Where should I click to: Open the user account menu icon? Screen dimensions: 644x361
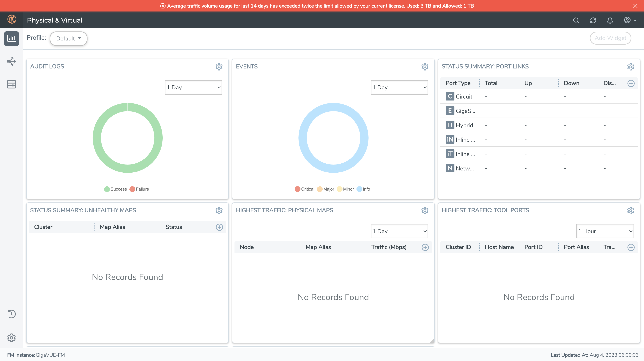tap(630, 20)
